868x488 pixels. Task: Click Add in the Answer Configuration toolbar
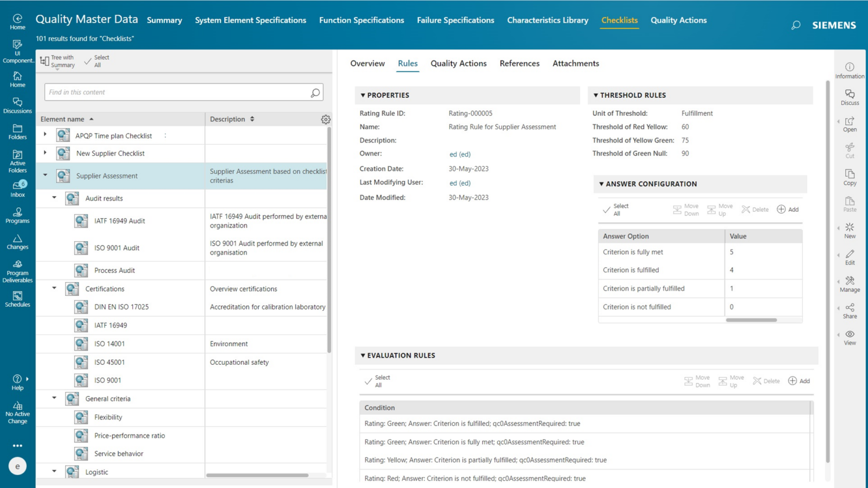coord(788,209)
